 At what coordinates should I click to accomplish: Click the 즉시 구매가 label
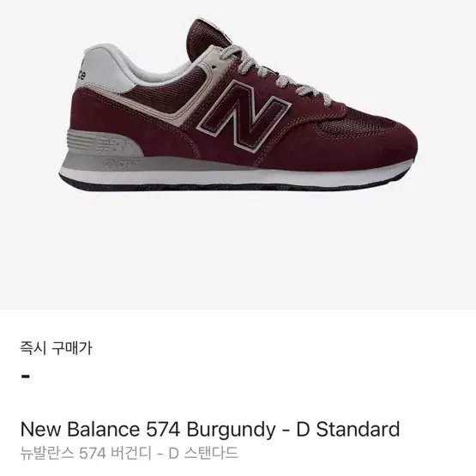56,348
